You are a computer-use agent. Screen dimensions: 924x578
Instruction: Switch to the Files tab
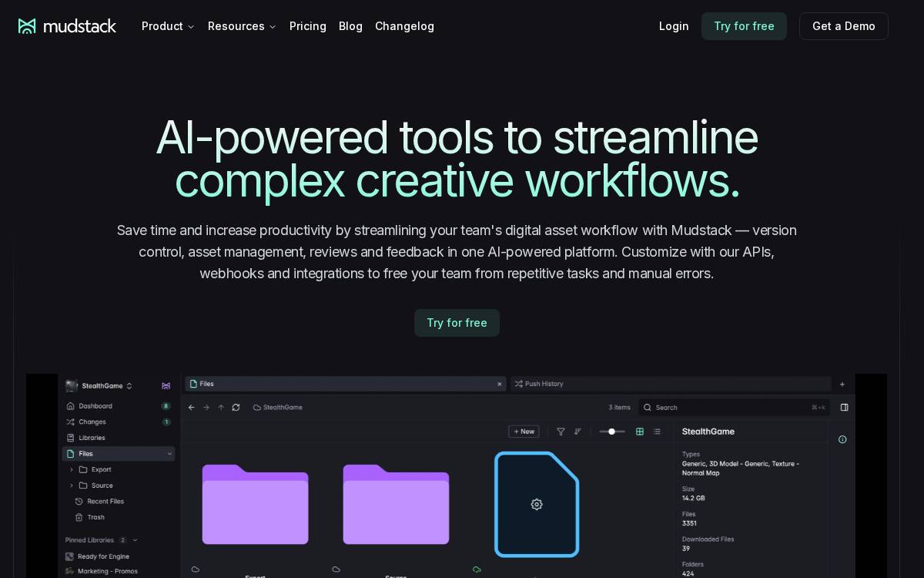pyautogui.click(x=346, y=384)
